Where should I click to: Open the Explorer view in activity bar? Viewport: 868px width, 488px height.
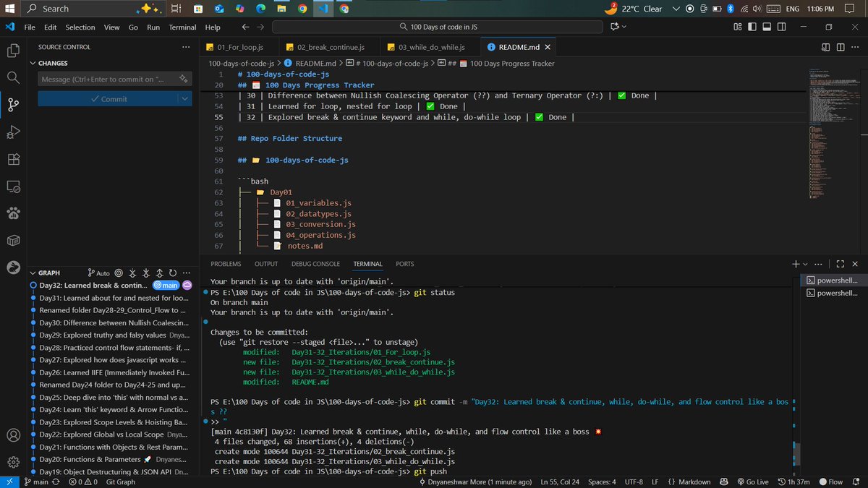tap(13, 51)
